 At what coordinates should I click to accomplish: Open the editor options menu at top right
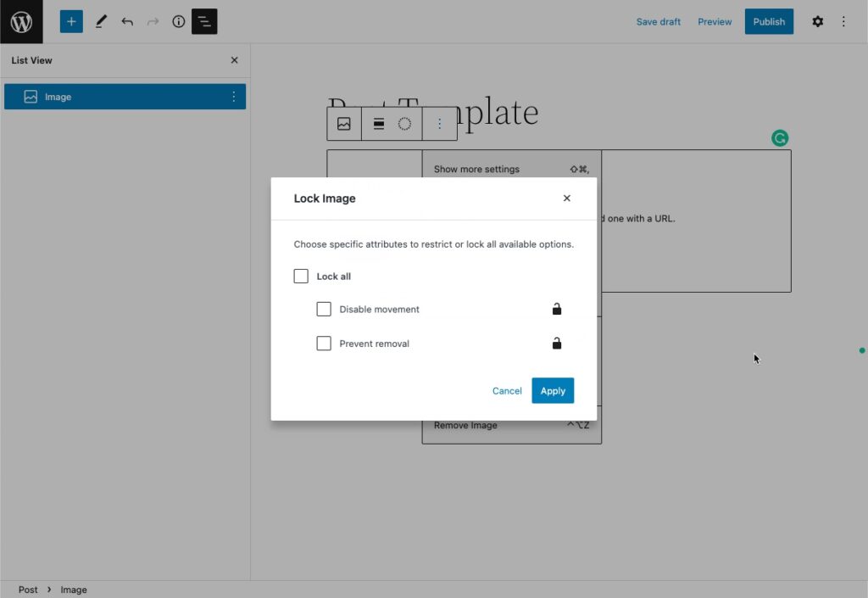click(843, 21)
